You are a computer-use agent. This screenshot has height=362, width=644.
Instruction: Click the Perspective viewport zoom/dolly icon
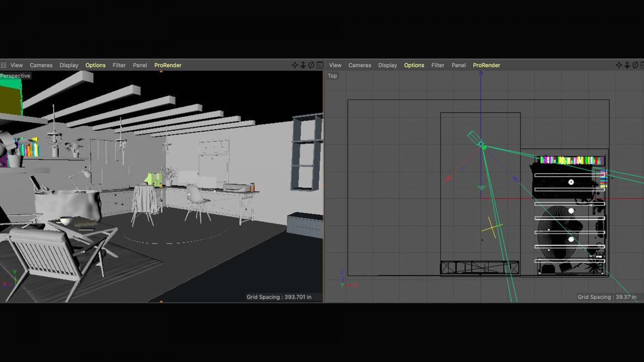pos(303,65)
